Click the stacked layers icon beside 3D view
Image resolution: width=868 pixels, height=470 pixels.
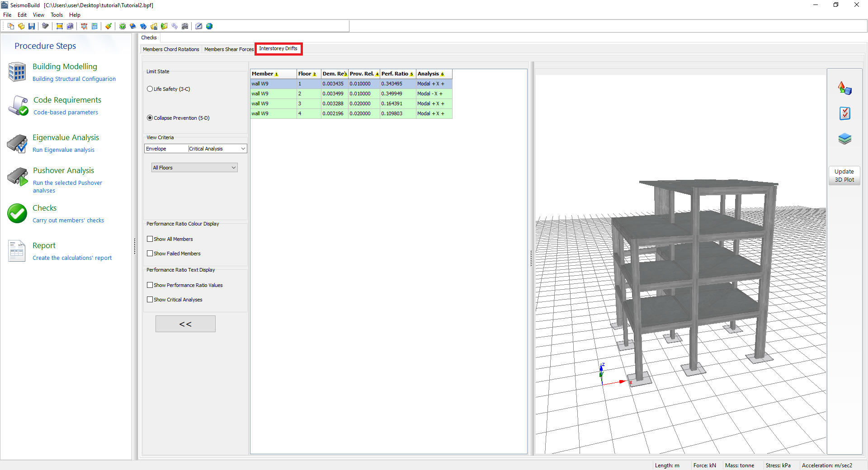coord(844,139)
